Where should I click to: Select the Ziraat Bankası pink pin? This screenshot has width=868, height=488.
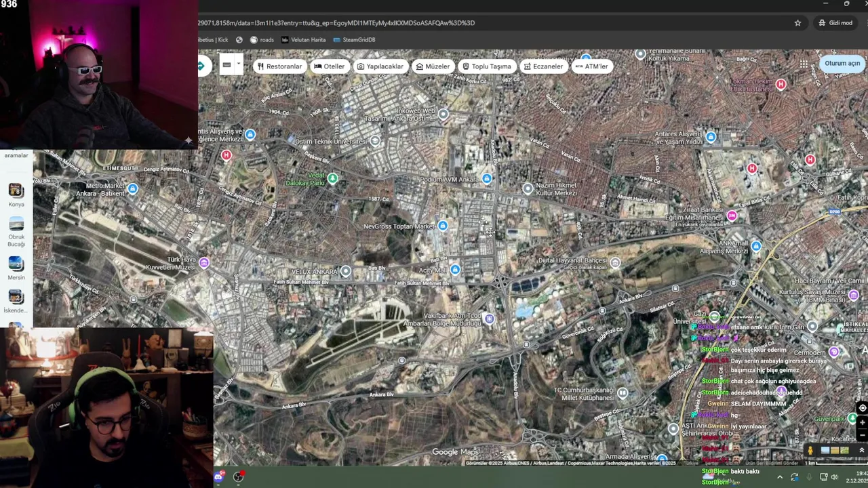tap(732, 216)
